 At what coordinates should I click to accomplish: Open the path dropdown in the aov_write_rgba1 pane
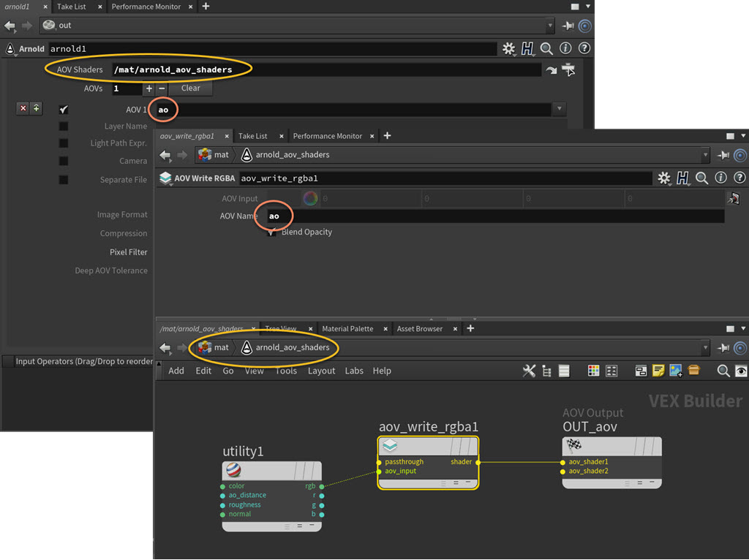(705, 155)
